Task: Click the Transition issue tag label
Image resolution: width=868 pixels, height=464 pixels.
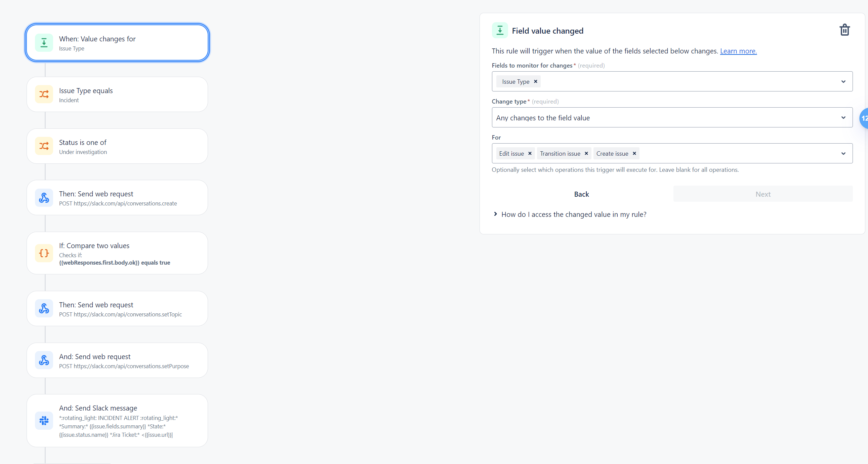Action: (560, 153)
